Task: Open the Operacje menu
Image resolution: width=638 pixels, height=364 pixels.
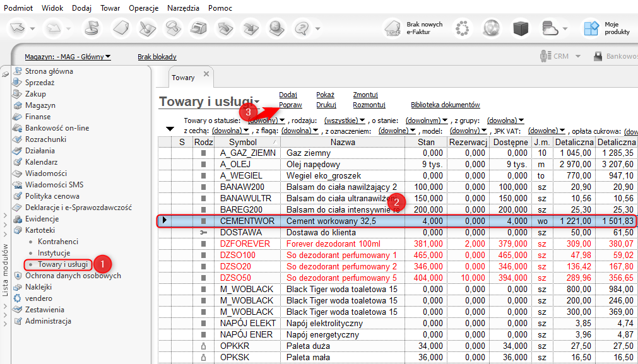Action: coord(143,8)
